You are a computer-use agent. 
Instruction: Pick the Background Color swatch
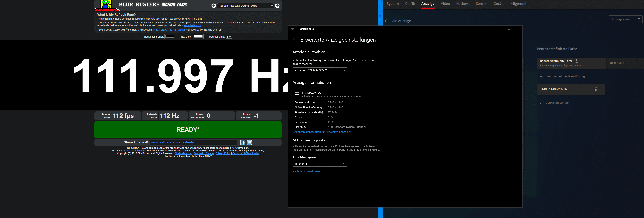tap(169, 36)
